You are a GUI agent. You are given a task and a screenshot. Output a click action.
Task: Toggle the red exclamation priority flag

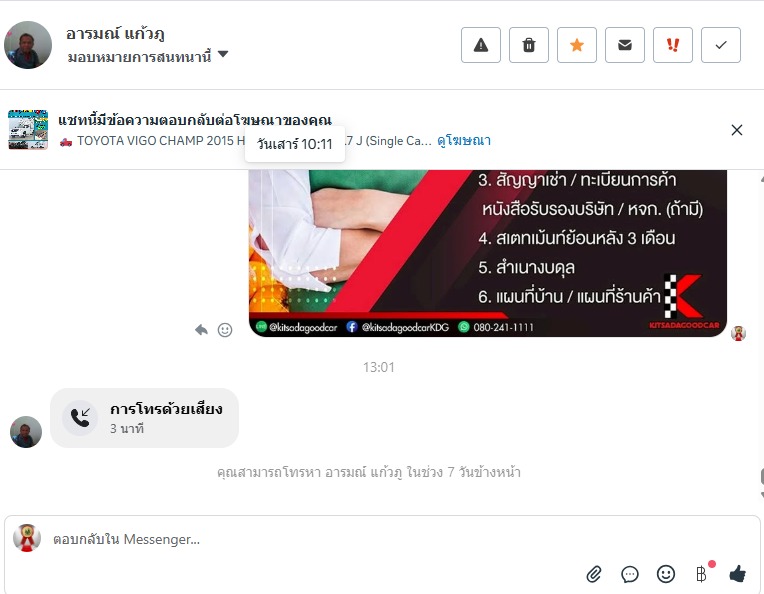(672, 45)
